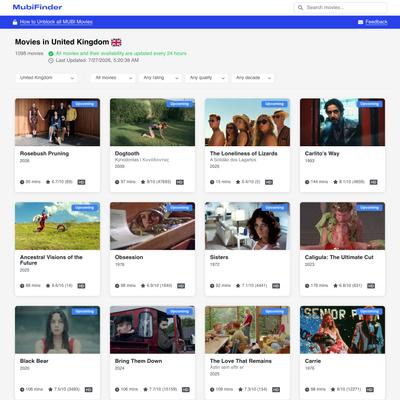The width and height of the screenshot is (400, 400).
Task: Open the All movies filter dropdown
Action: click(113, 78)
